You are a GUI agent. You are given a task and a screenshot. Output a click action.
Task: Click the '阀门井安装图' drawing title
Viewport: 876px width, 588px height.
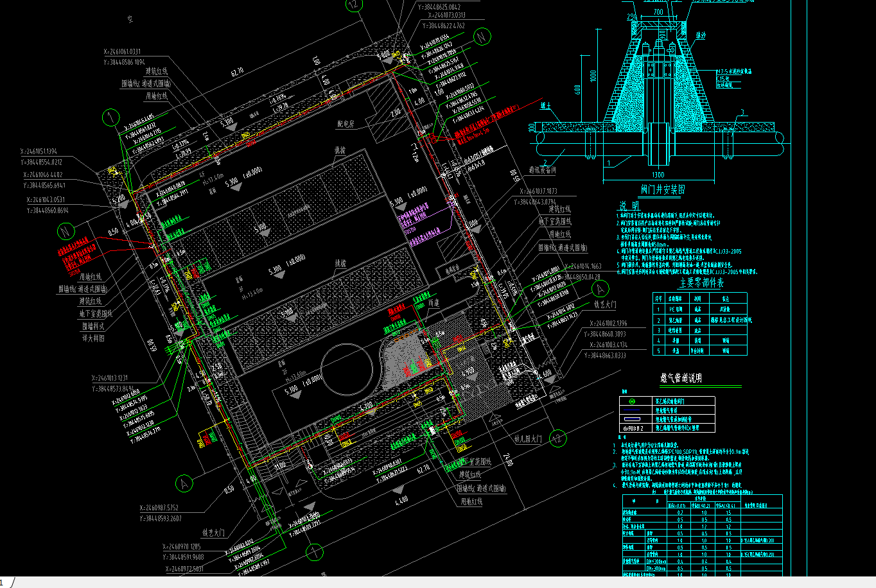663,189
